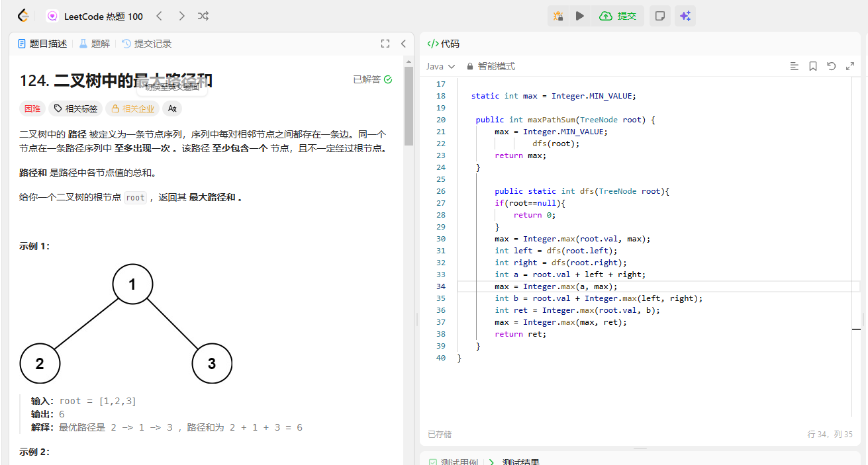Viewport: 868px width, 465px height.
Task: Click the 已存储 saved status text
Action: point(440,435)
